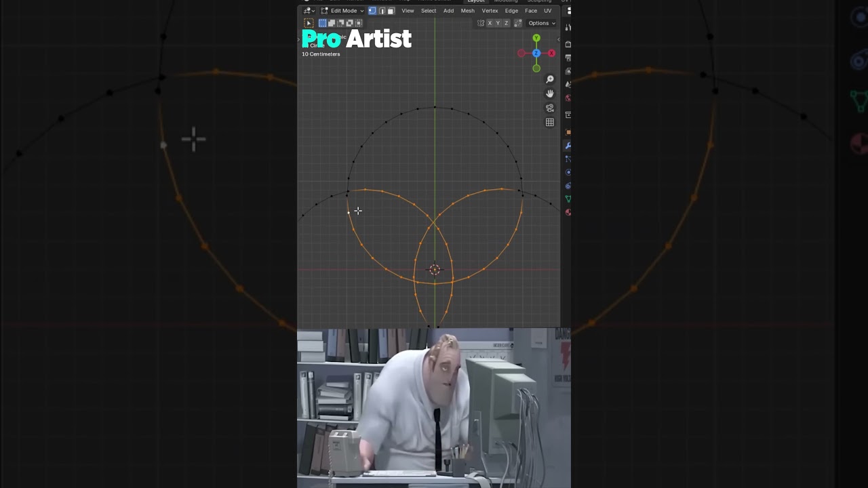The height and width of the screenshot is (488, 868).
Task: Open the UV menu
Action: pos(547,11)
